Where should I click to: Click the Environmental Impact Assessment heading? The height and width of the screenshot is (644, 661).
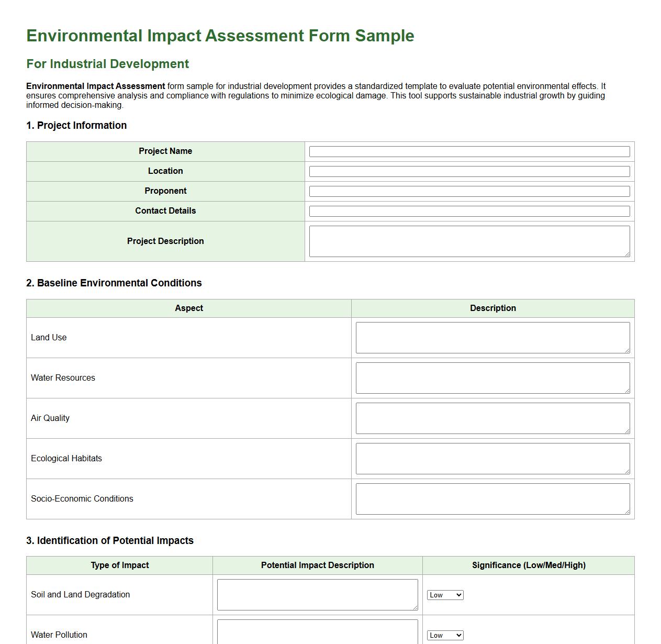click(220, 36)
